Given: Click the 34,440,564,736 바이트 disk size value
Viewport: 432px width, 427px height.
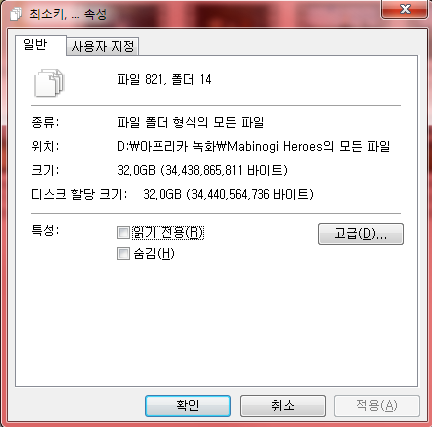Looking at the screenshot, I should (250, 194).
